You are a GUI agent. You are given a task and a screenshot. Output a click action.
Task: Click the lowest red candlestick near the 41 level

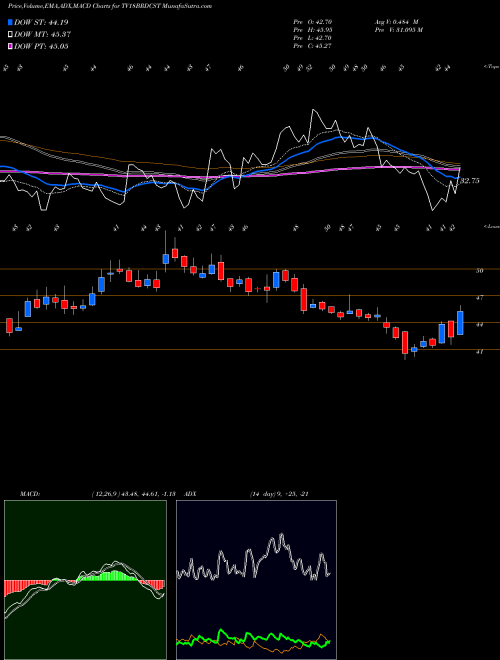(405, 342)
